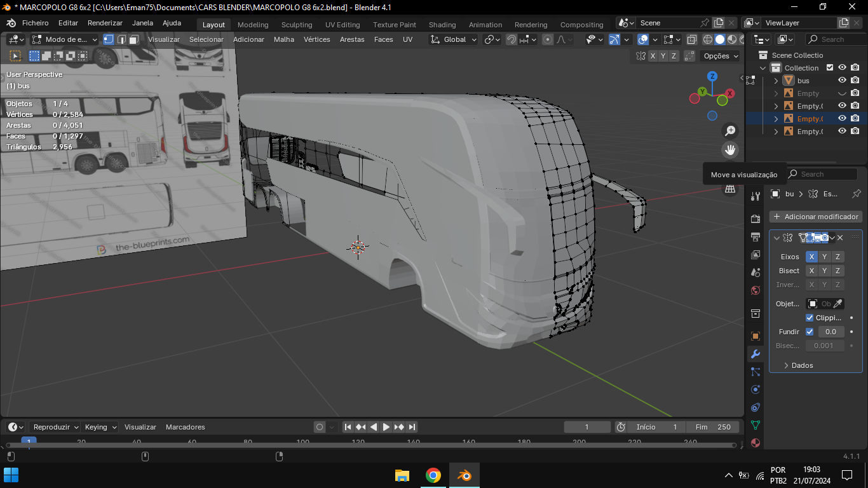
Task: Open the Ficheiro menu
Action: (x=35, y=23)
